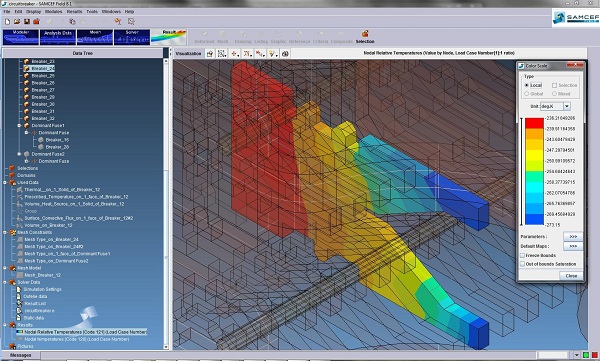The width and height of the screenshot is (600, 361).
Task: Collapse the Dominant Fuse1 tree node
Action: (x=19, y=126)
